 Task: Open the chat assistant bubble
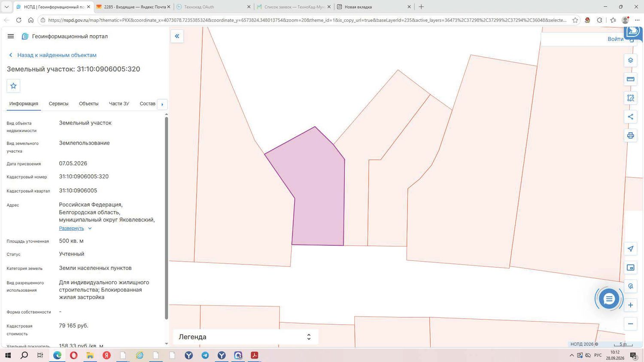click(609, 299)
